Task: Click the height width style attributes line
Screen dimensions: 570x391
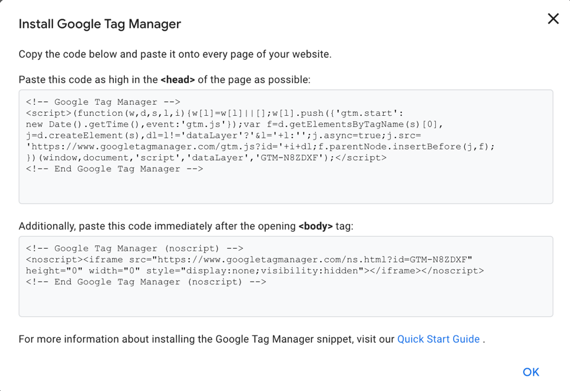Action: pos(254,271)
